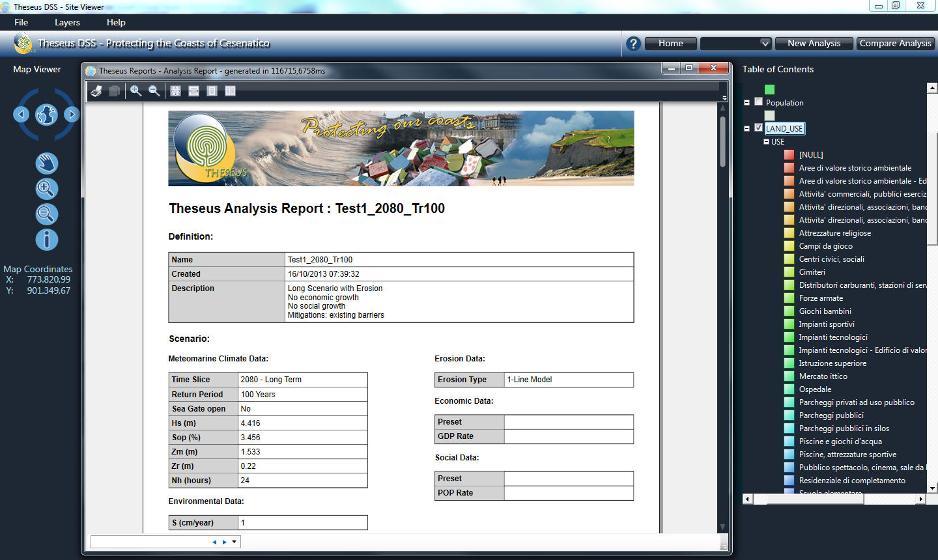Collapse the LAND_USE layer node
This screenshot has width=938, height=560.
tap(746, 128)
